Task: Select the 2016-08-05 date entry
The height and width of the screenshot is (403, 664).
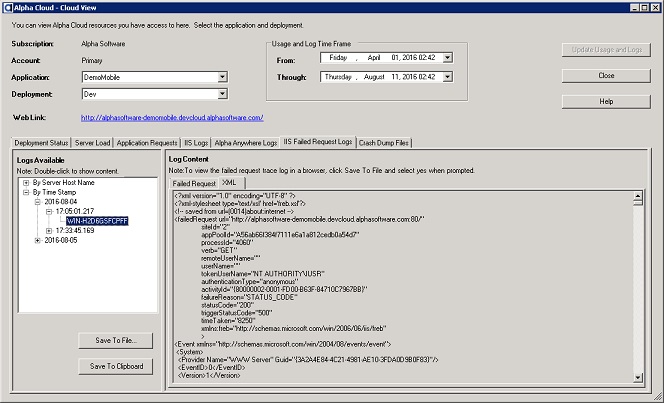Action: coord(61,240)
